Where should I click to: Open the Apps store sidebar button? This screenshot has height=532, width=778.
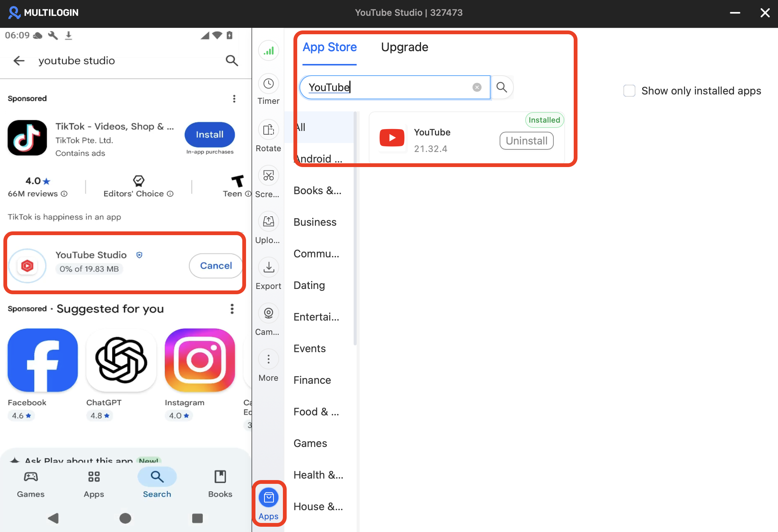(269, 503)
